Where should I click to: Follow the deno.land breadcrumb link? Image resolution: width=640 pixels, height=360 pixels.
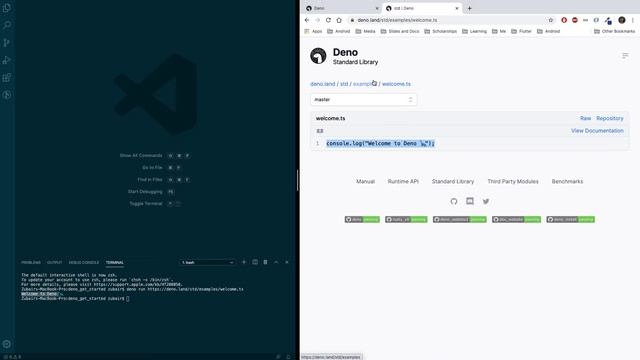coord(322,84)
